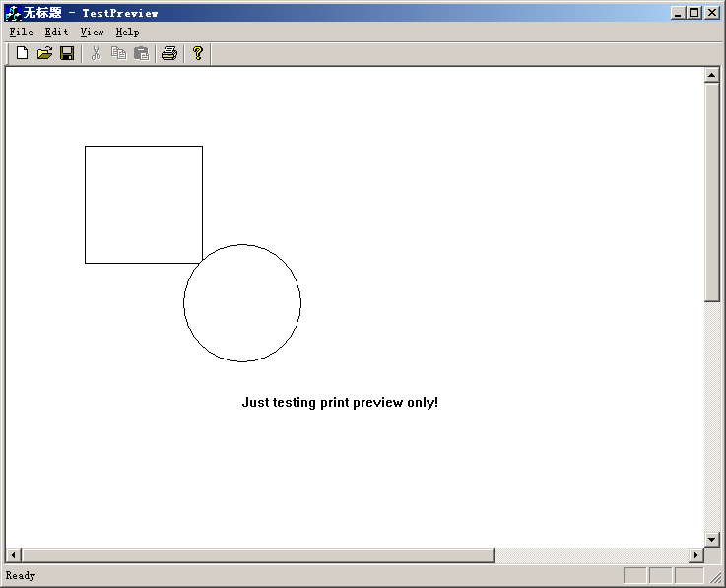Screen dimensions: 726x588
Task: Click the horizontal scrollbar left arrow
Action: [13, 555]
